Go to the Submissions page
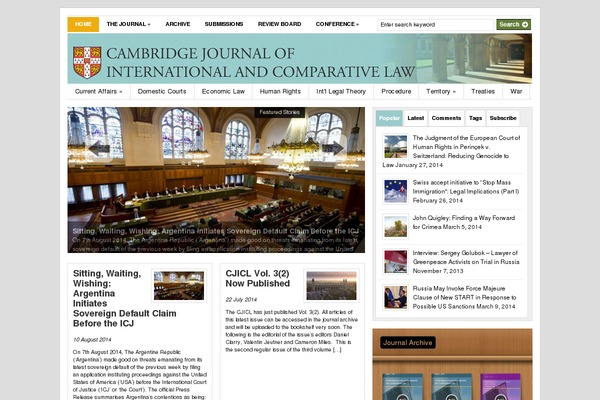 point(224,24)
